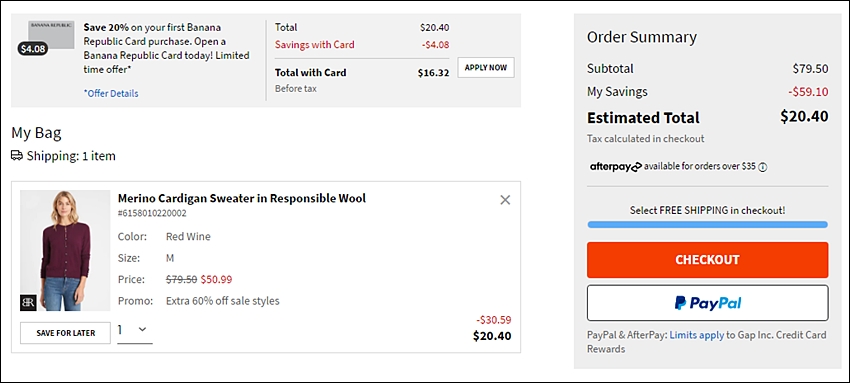Click the cardigan product thumbnail
This screenshot has height=383, width=850.
click(65, 250)
